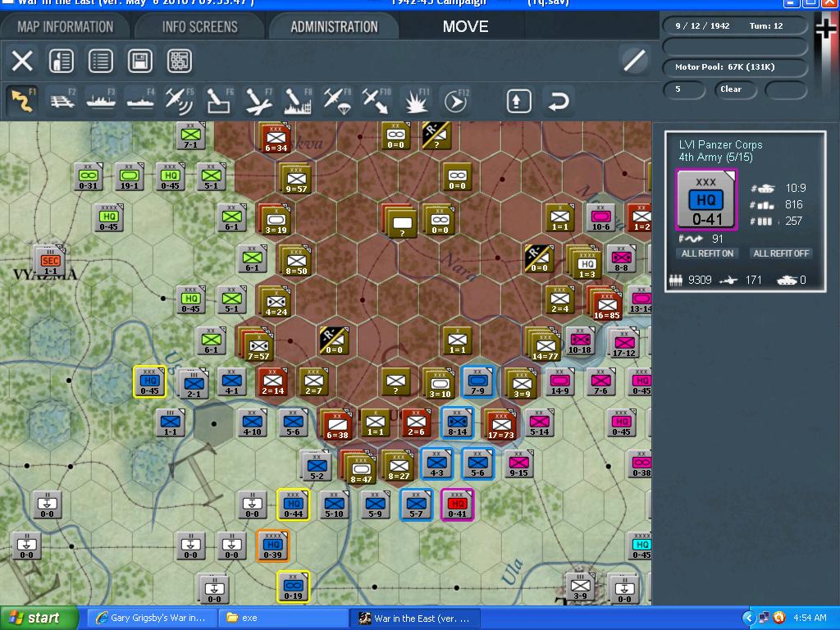Switch to the ADMINISTRATION tab
The image size is (840, 630).
(x=335, y=27)
